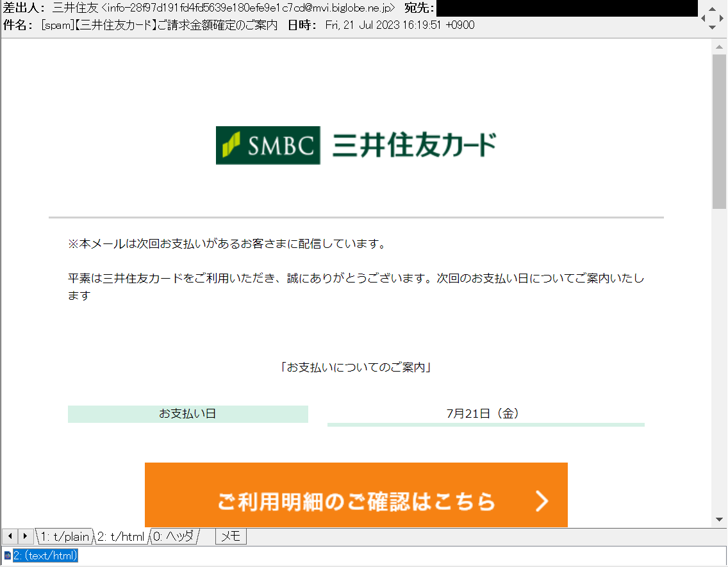Click the header pane right arrow
This screenshot has width=728, height=567.
point(722,18)
